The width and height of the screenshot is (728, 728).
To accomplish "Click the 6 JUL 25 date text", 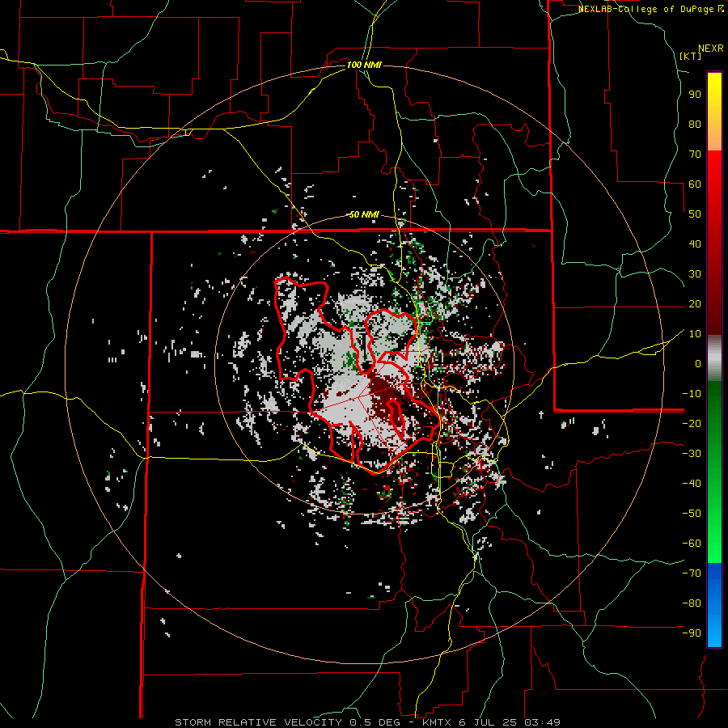I will pos(490,722).
